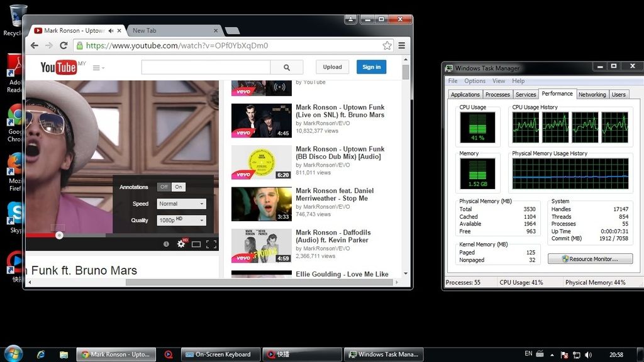Click the video progress bar scrubber handle
This screenshot has height=362, width=644.
click(59, 235)
